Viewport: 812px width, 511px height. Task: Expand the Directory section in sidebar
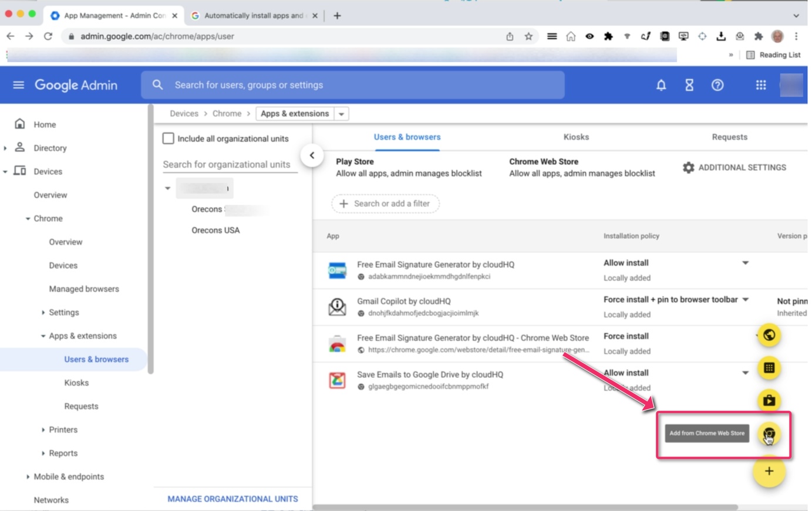5,148
